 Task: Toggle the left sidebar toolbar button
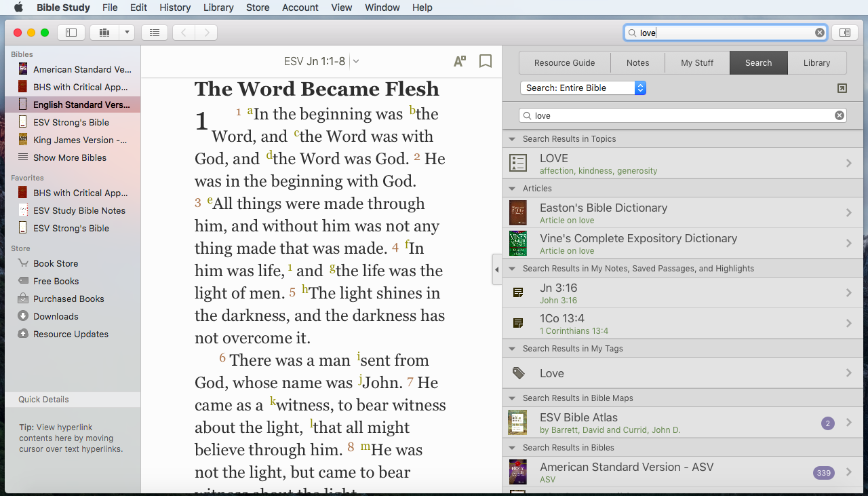(71, 32)
